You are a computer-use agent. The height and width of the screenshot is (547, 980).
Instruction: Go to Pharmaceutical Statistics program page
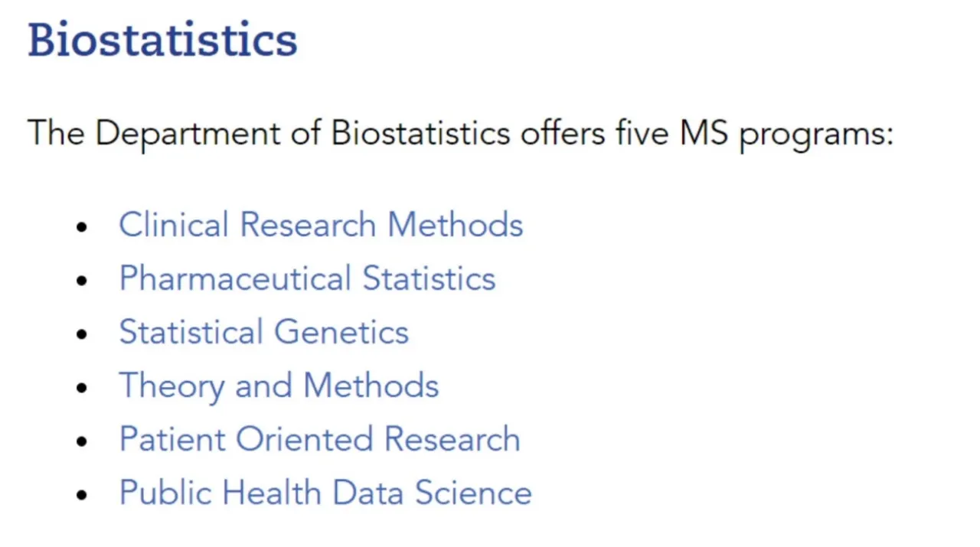[307, 278]
